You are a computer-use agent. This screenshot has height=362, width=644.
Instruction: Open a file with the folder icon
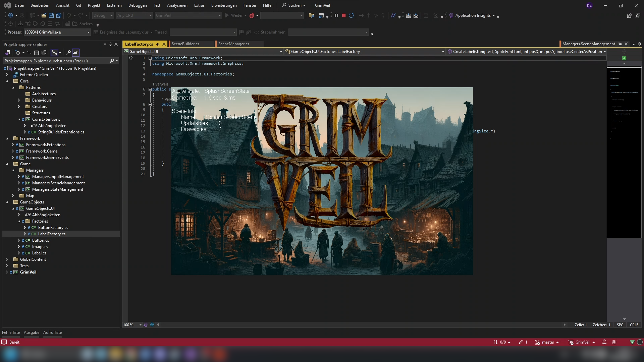44,15
